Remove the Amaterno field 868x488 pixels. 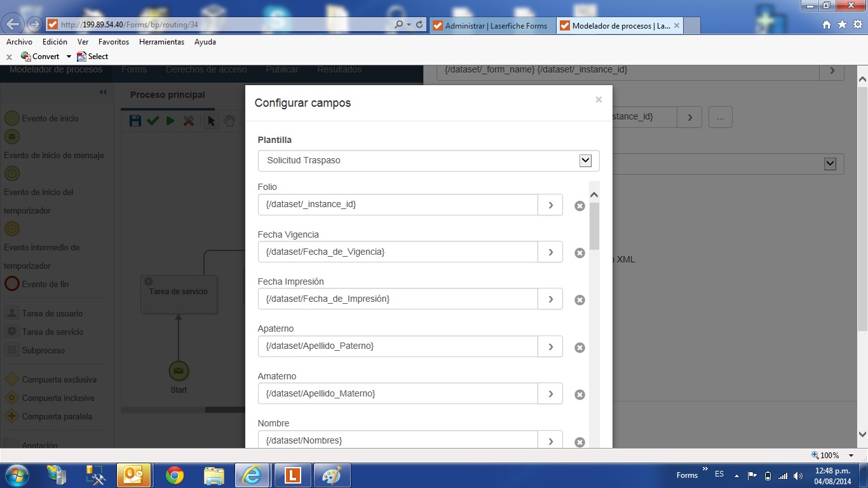click(x=580, y=395)
